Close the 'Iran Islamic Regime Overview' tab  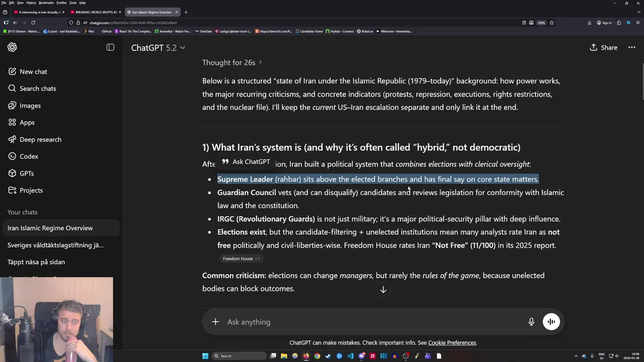pos(177,12)
